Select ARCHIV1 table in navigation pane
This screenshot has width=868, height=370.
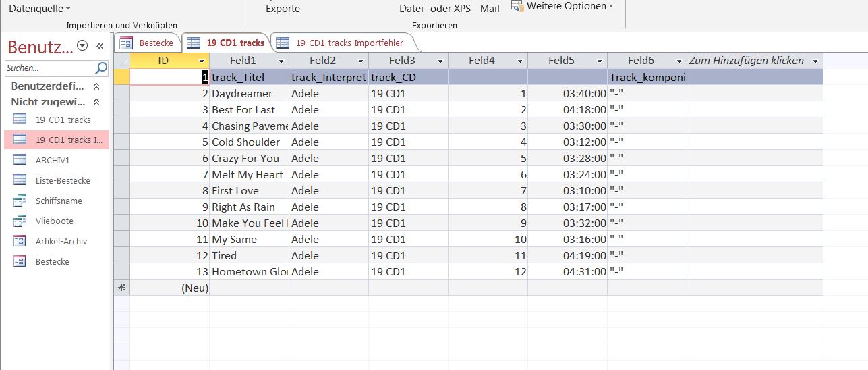click(53, 160)
